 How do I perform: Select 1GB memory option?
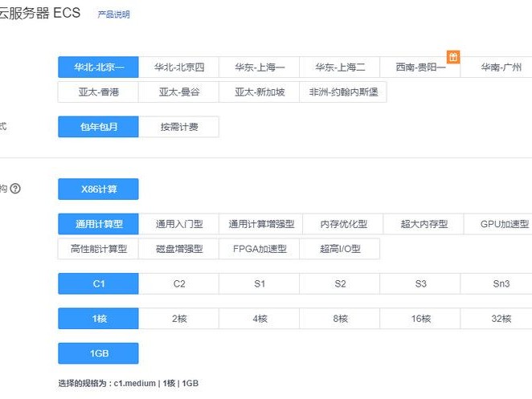pyautogui.click(x=98, y=353)
